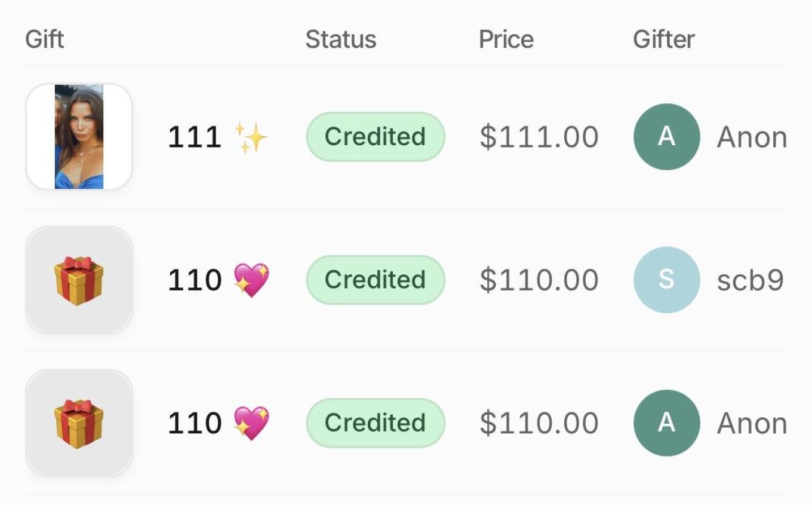Click the Anon name in the first row

pyautogui.click(x=752, y=137)
